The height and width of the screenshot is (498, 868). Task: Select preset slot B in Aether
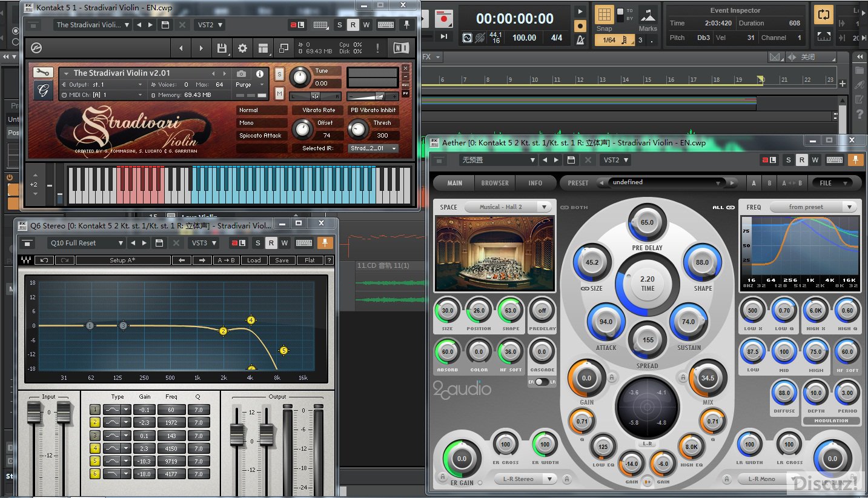[x=769, y=183]
